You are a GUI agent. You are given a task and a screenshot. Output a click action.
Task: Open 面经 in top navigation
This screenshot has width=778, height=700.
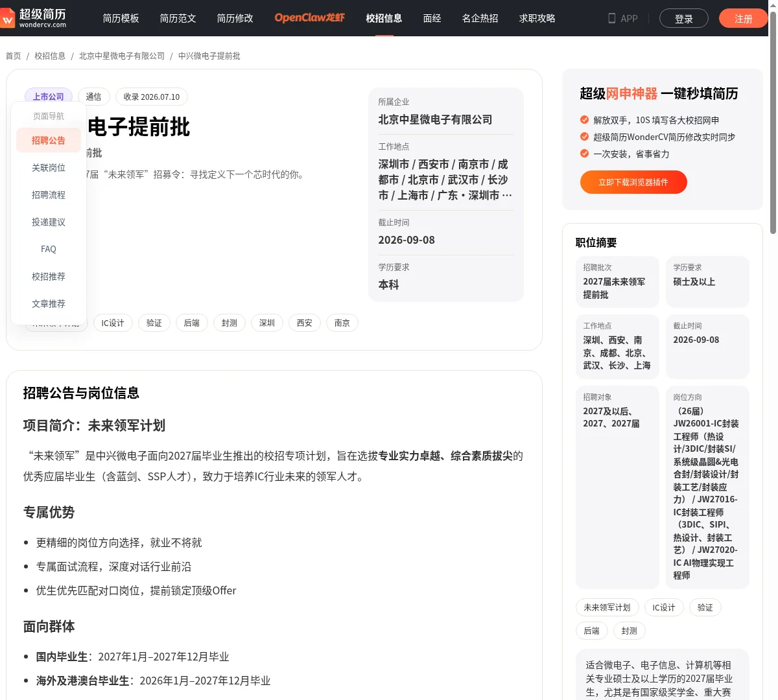(x=432, y=18)
